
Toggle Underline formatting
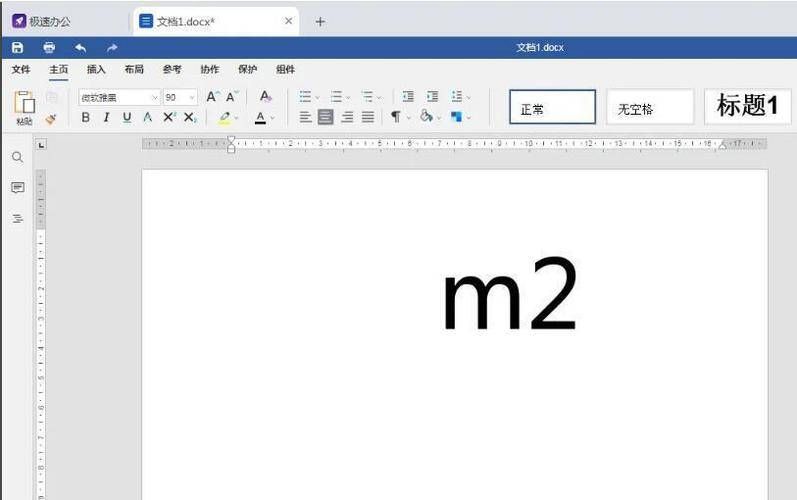point(127,117)
